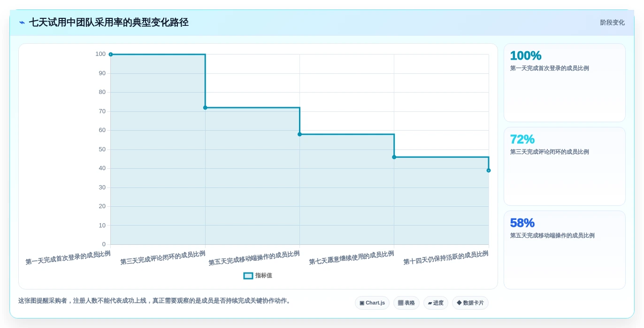The width and height of the screenshot is (644, 328).
Task: Click the footnote text about 注册人数
Action: point(155,301)
